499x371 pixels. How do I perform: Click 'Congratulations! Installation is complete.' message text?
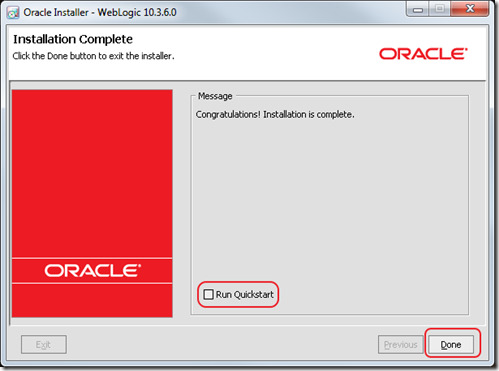[275, 114]
